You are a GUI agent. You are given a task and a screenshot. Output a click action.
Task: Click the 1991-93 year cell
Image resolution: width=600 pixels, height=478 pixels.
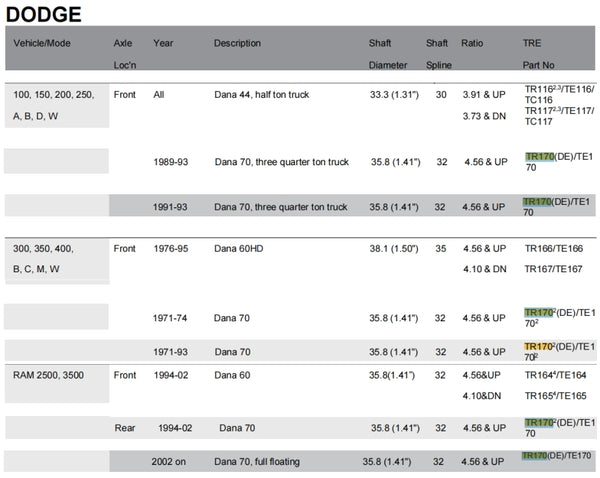click(177, 207)
